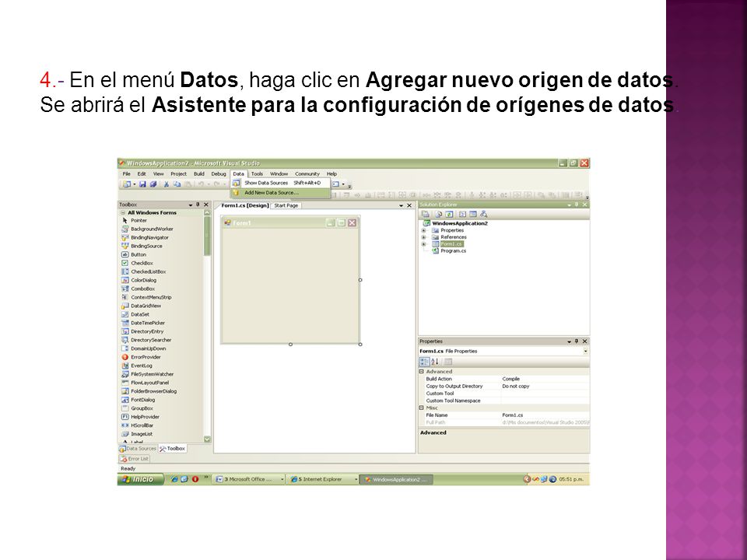This screenshot has width=747, height=560.
Task: Select WindowsApplication2 project node
Action: click(456, 223)
